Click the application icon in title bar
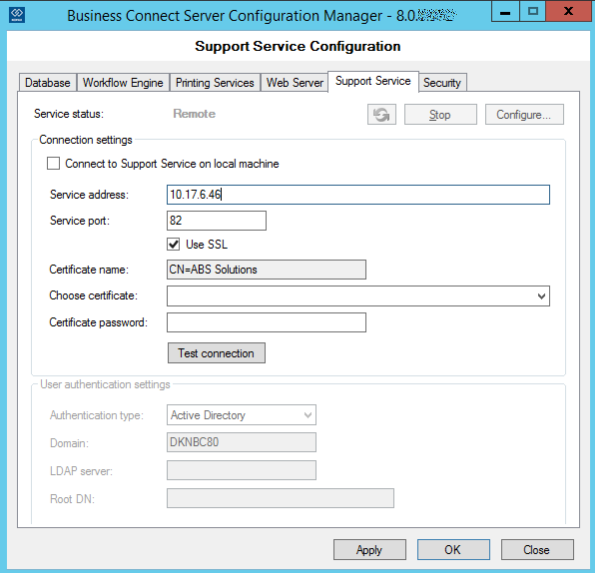Viewport: 595px width, 573px height. pos(16,15)
